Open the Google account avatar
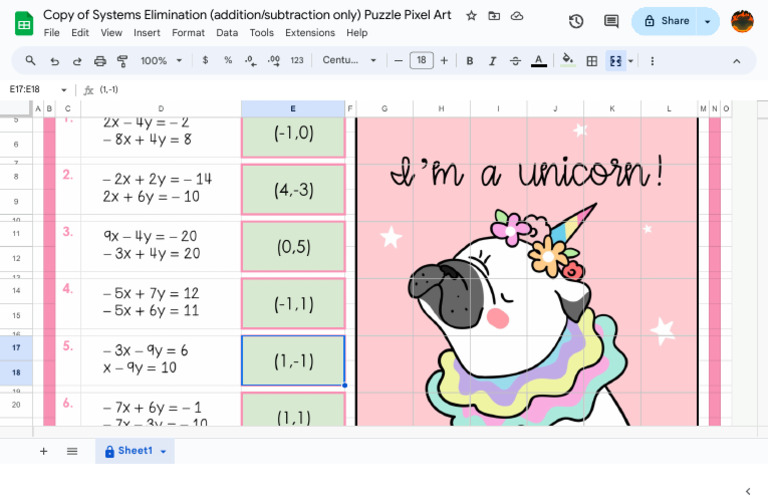The width and height of the screenshot is (768, 503). [x=742, y=21]
